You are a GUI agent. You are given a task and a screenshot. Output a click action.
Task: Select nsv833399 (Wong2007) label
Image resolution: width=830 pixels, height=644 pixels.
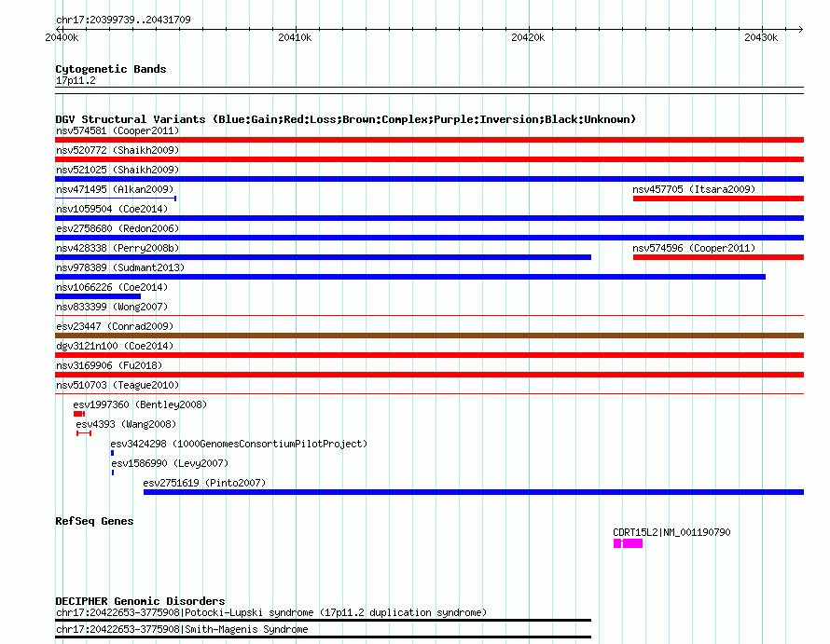point(112,307)
